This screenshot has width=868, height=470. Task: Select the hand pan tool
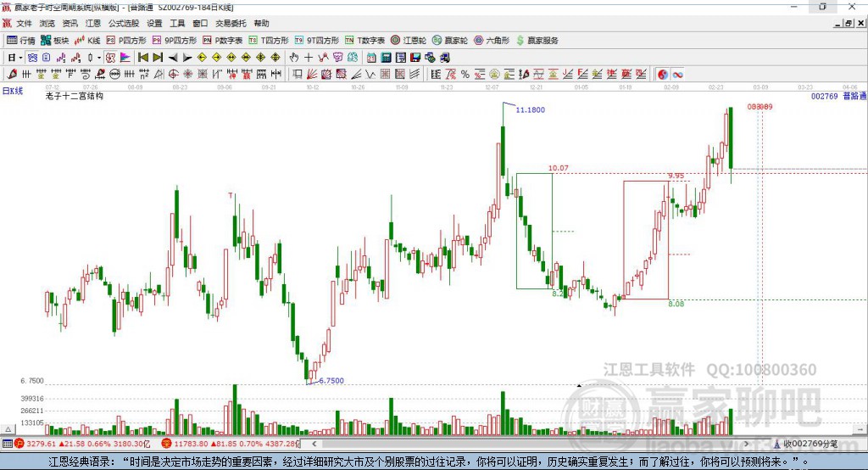[x=294, y=58]
